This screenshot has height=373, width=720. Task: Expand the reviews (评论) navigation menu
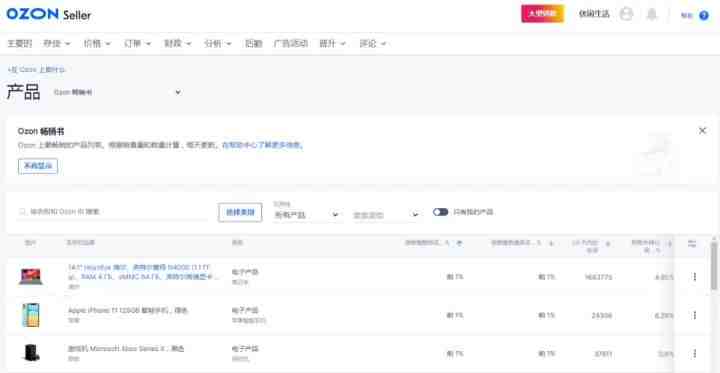coord(373,44)
